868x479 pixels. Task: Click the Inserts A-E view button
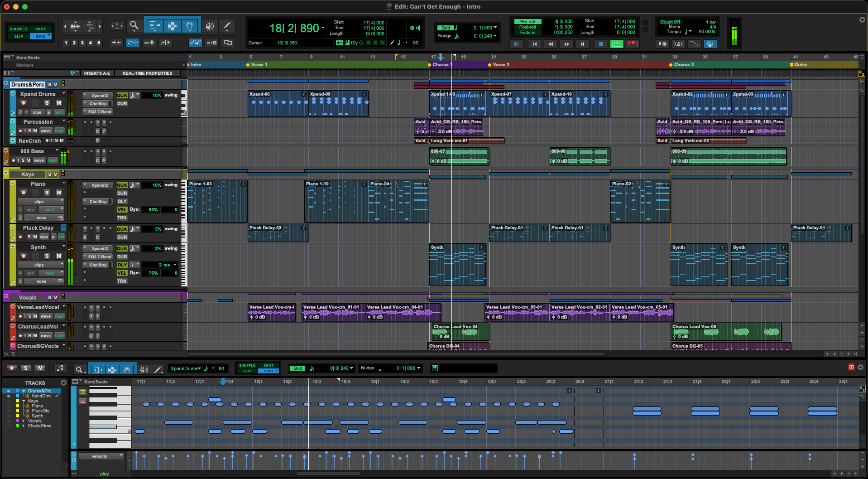[x=97, y=73]
